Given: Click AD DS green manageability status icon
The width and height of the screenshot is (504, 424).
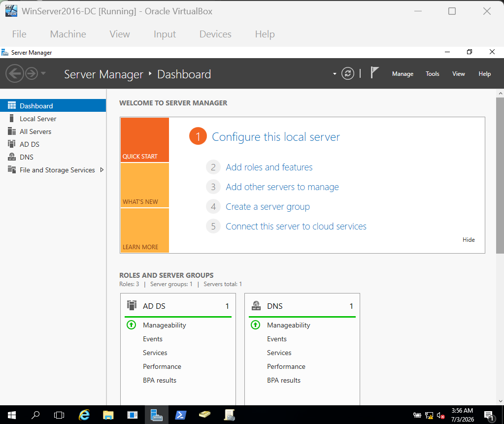Looking at the screenshot, I should coord(131,325).
